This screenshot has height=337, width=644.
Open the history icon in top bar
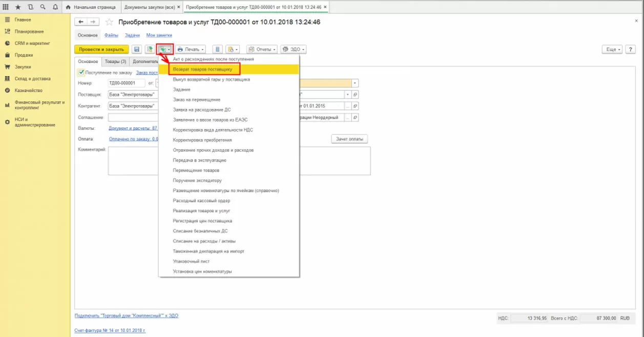31,7
